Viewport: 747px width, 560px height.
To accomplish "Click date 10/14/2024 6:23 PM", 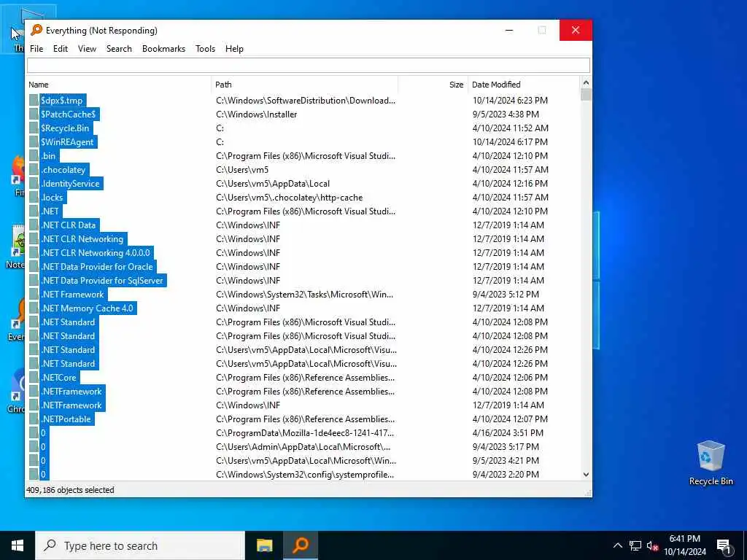I will [510, 101].
